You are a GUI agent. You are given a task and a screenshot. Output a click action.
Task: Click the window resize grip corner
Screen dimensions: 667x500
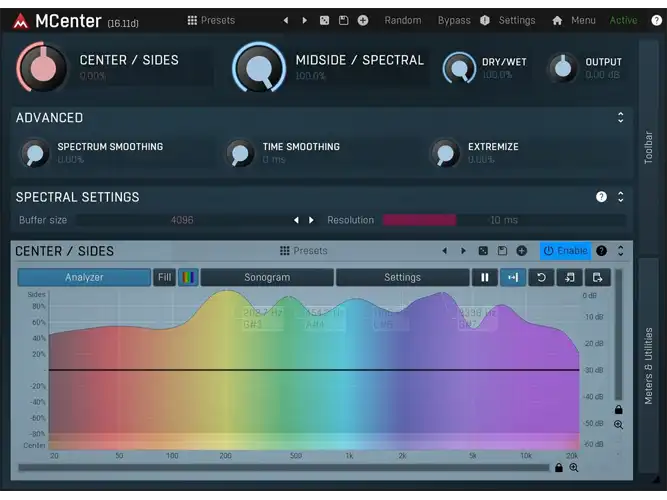pyautogui.click(x=655, y=479)
